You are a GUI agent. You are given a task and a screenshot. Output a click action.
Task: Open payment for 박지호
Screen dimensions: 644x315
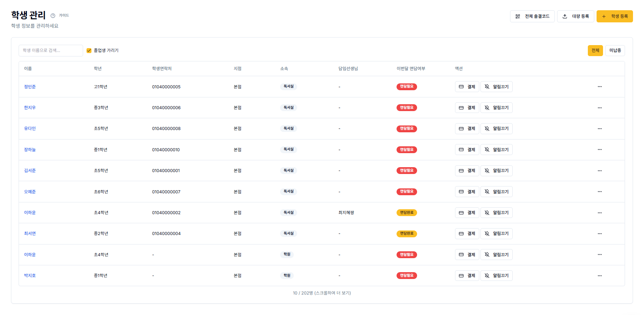pyautogui.click(x=467, y=276)
